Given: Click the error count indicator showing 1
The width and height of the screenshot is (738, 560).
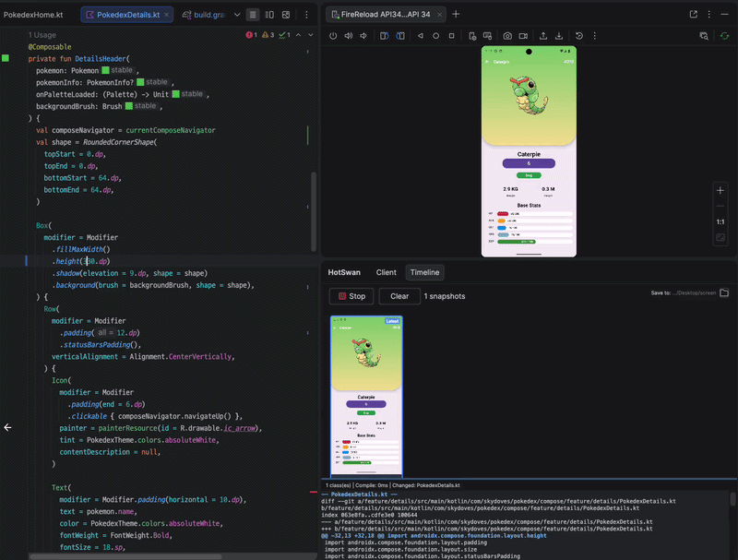Looking at the screenshot, I should click(251, 35).
